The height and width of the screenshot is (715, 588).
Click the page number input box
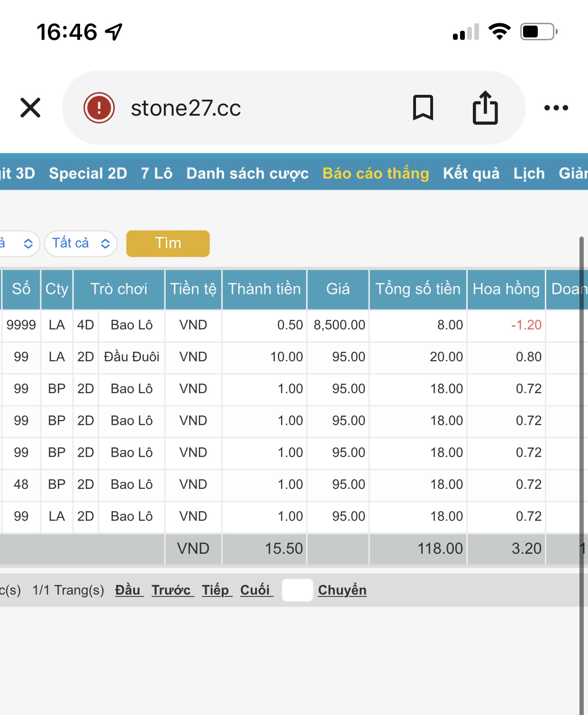tap(297, 590)
